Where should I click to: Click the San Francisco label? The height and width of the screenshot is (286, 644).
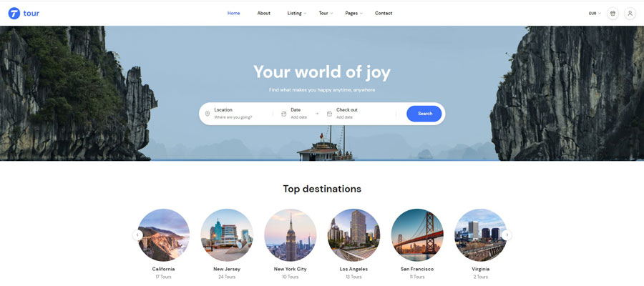pos(417,269)
